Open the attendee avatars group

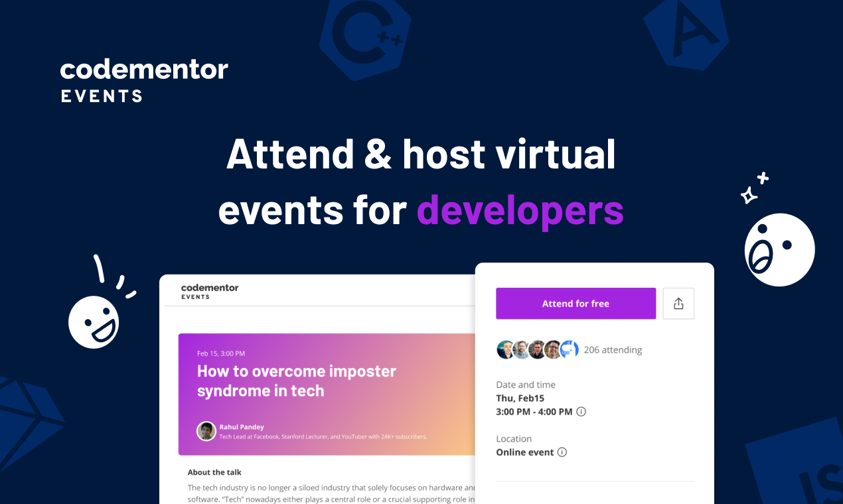click(x=538, y=349)
